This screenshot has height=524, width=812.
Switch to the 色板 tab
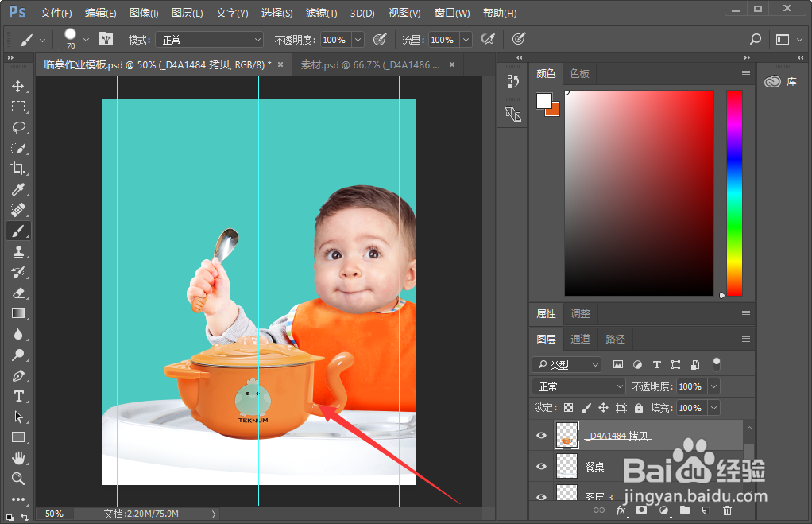tap(579, 74)
